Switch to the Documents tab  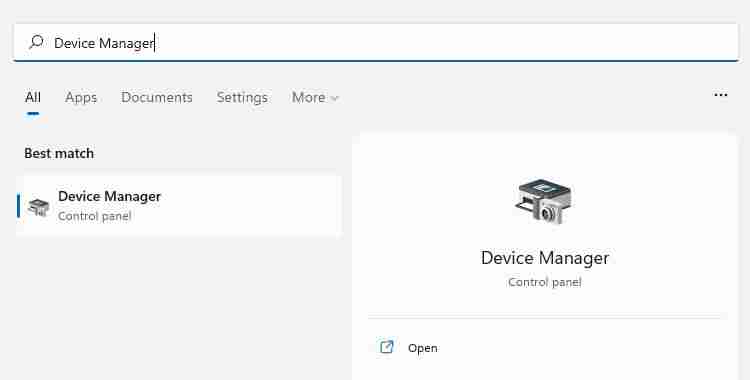click(x=157, y=98)
